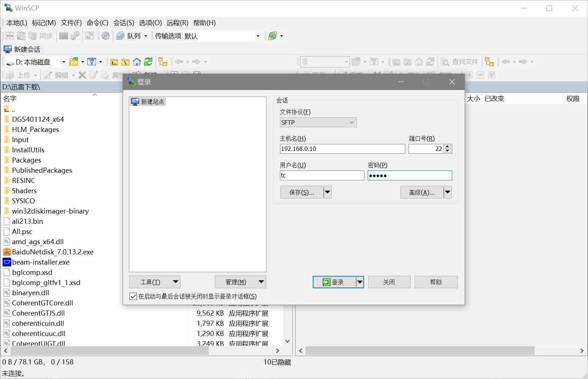
Task: Click the Open in PuTTY icon
Action: tap(75, 36)
